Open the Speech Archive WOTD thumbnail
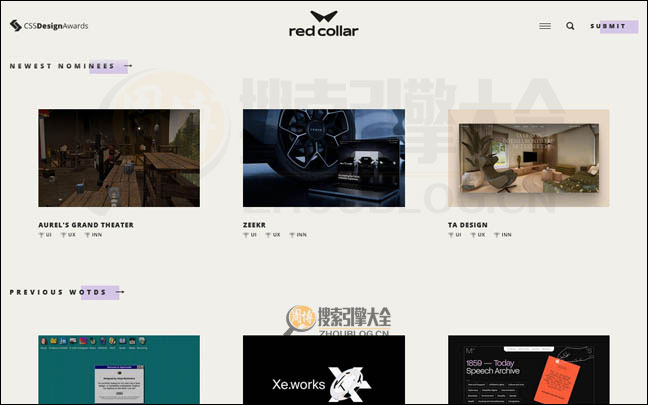 (x=529, y=369)
